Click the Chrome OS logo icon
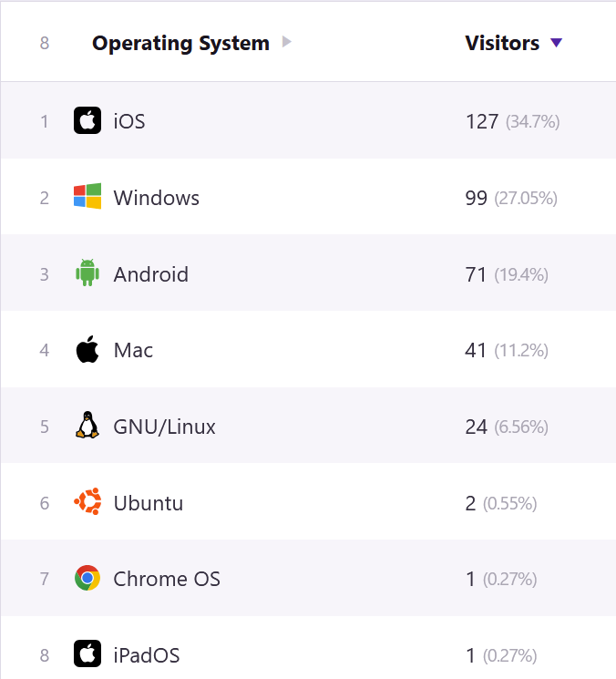 click(x=87, y=578)
